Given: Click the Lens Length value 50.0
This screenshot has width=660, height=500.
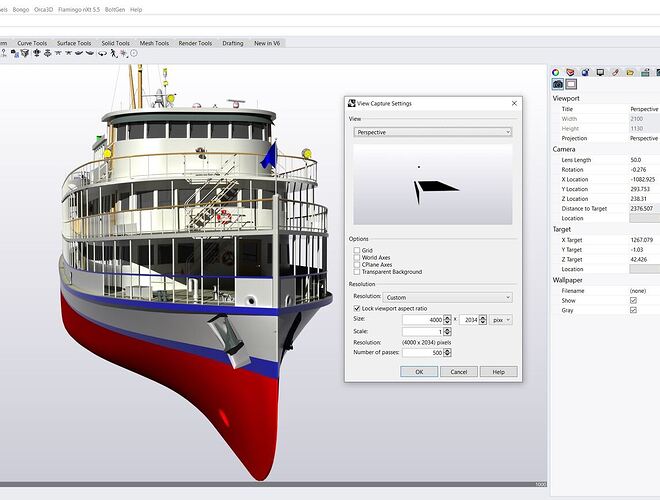Looking at the screenshot, I should pos(636,160).
